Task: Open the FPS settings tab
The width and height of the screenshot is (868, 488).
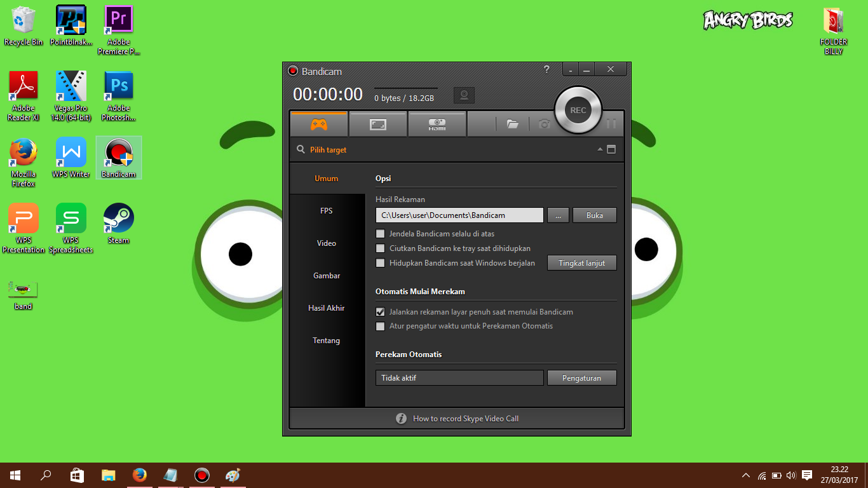Action: tap(327, 211)
